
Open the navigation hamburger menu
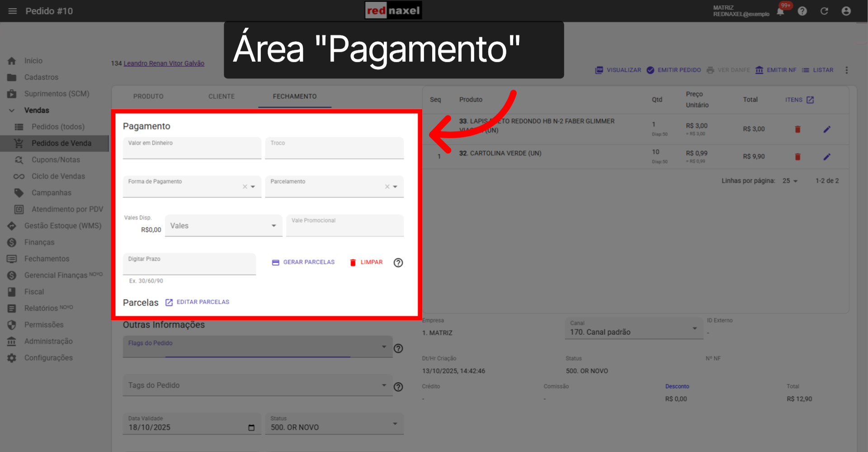point(12,11)
